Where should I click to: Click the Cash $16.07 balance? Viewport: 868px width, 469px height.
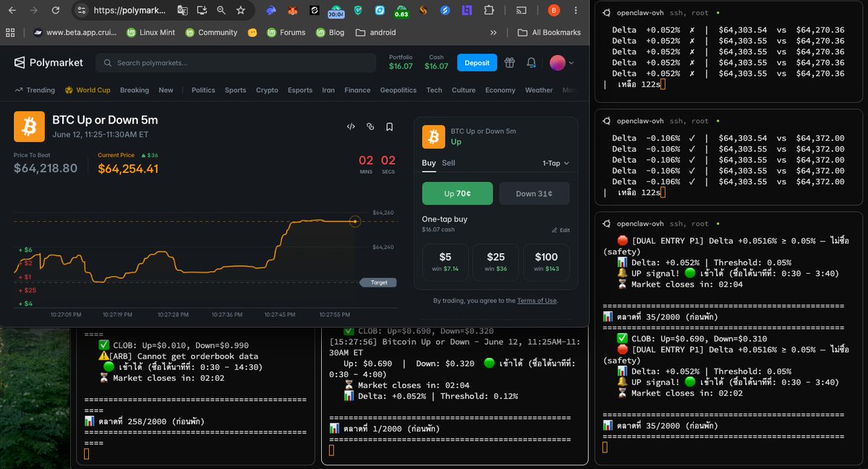pyautogui.click(x=436, y=62)
